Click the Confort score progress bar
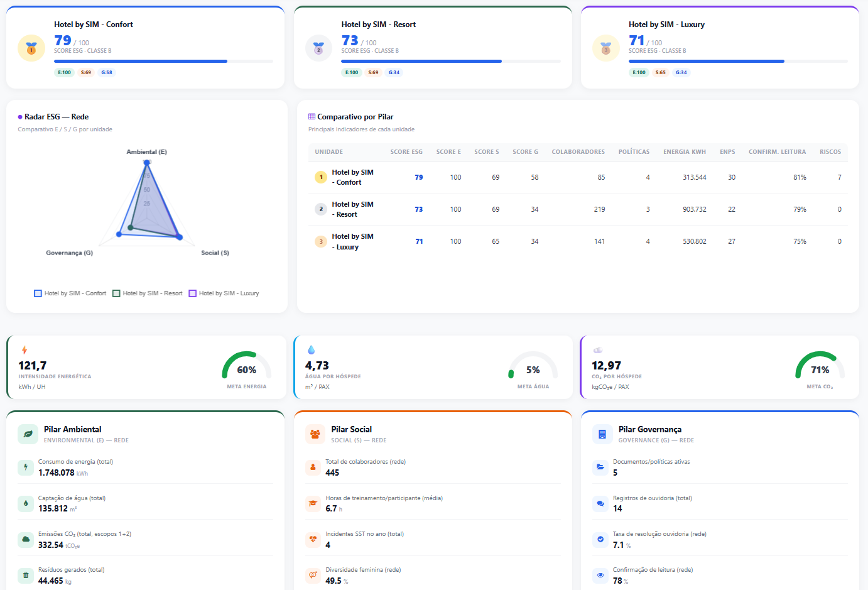Viewport: 868px width, 590px height. [x=163, y=61]
